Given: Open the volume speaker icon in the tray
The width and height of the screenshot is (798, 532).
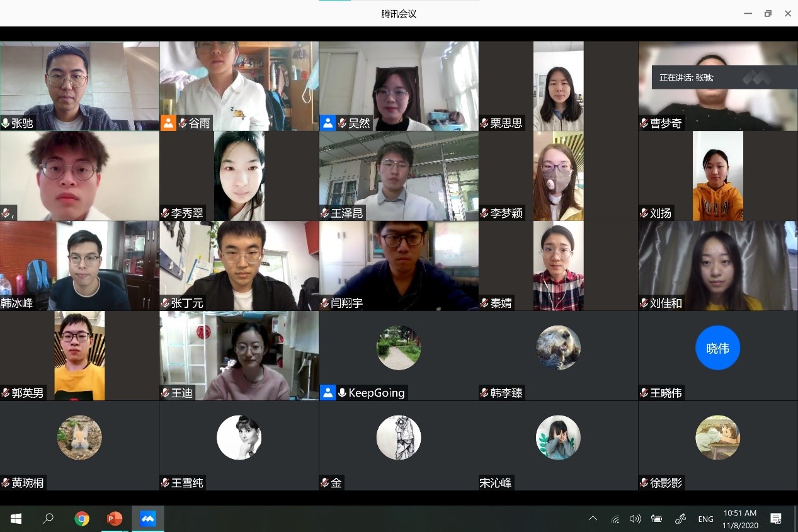Looking at the screenshot, I should [635, 519].
